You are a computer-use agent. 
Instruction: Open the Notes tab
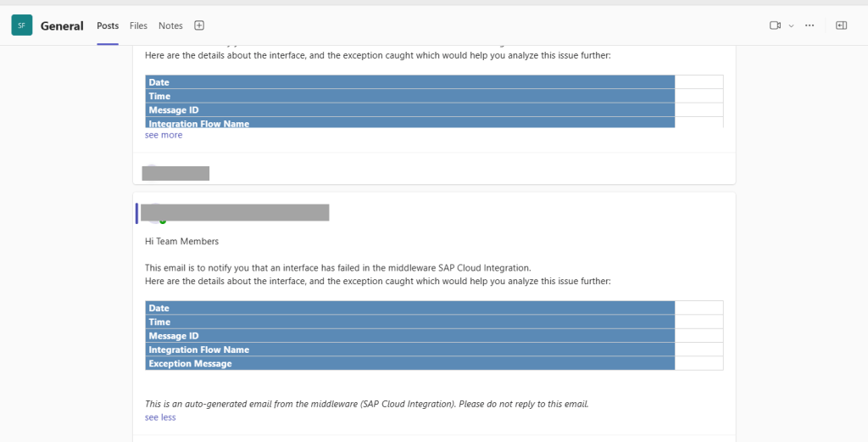pyautogui.click(x=170, y=25)
